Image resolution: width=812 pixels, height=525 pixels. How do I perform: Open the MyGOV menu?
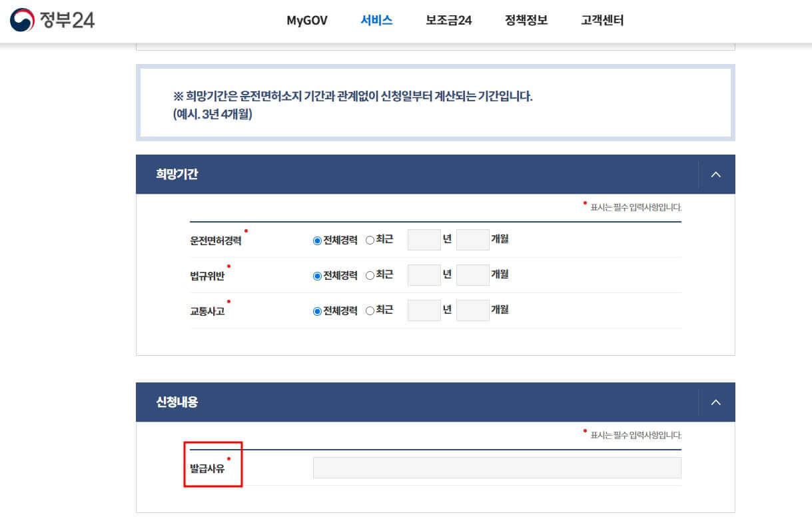tap(306, 21)
